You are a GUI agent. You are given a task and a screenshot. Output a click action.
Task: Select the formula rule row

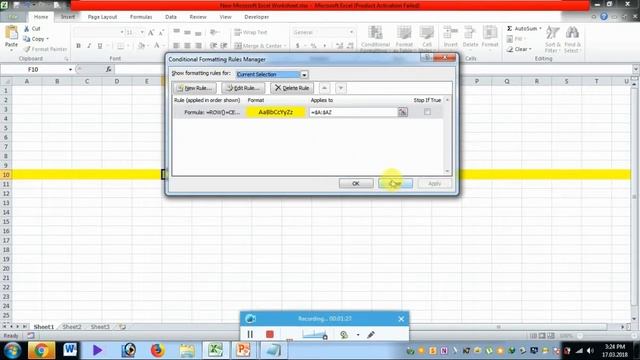pos(308,112)
